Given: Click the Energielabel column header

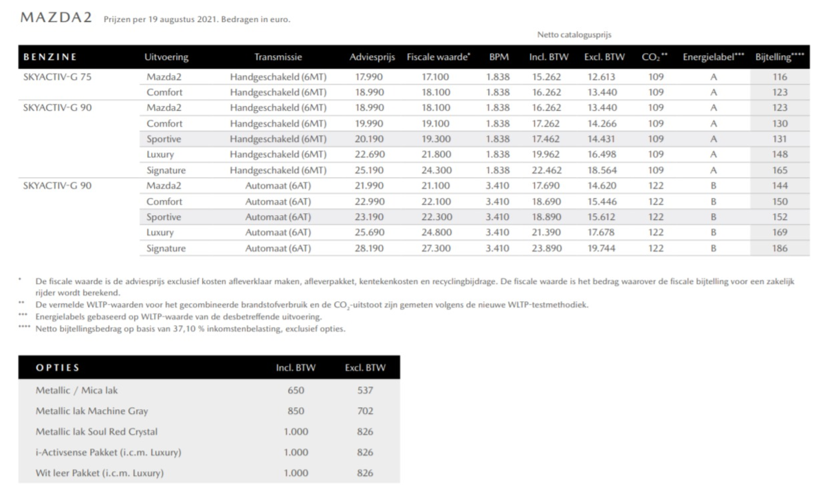Looking at the screenshot, I should [x=714, y=57].
